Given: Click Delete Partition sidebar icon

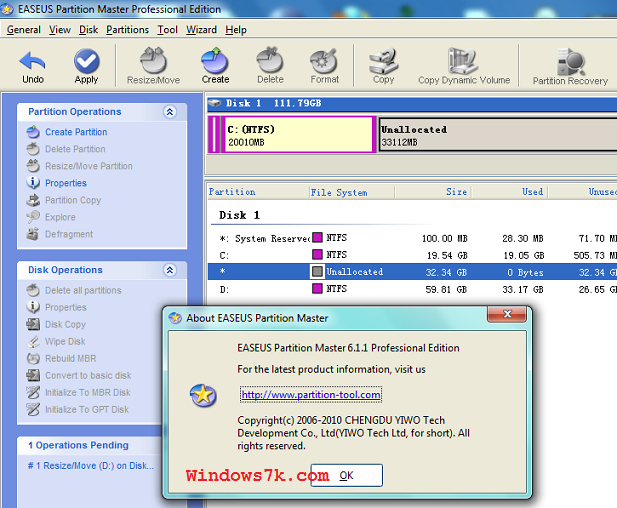Looking at the screenshot, I should (x=33, y=149).
